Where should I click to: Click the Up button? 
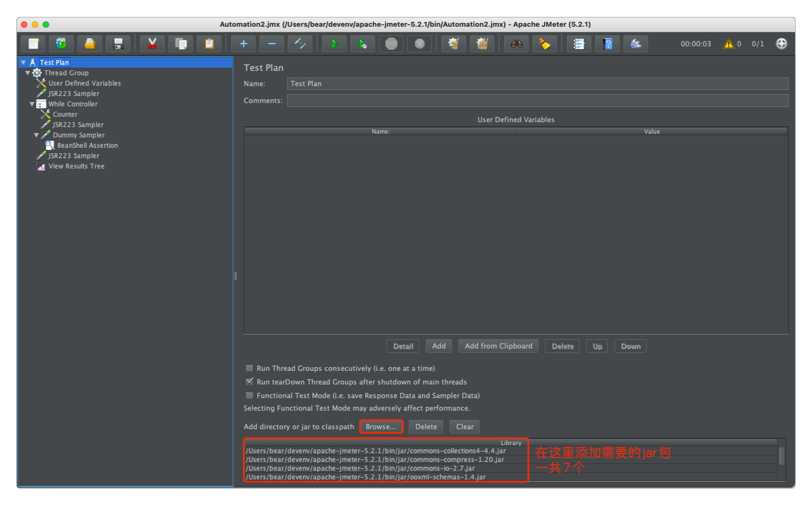[597, 346]
